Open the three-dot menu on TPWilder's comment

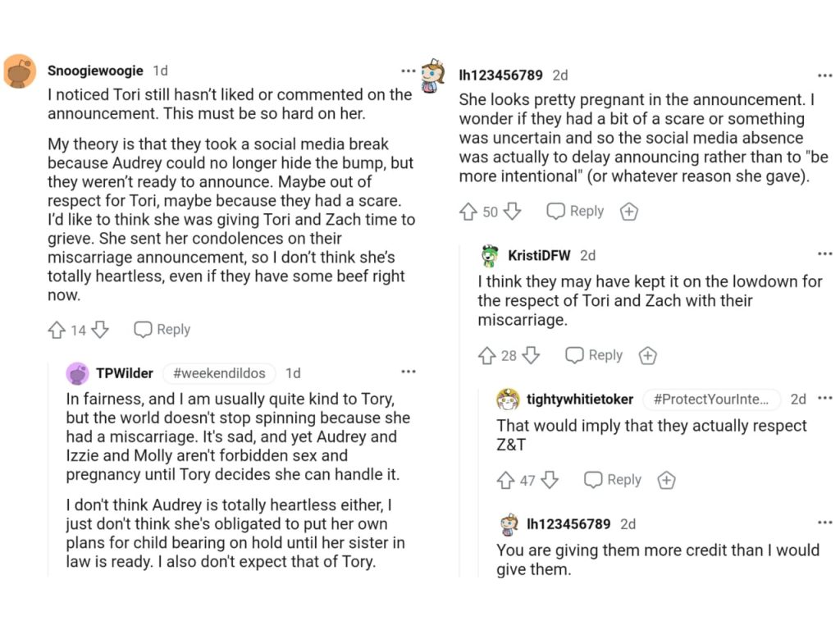(x=408, y=372)
